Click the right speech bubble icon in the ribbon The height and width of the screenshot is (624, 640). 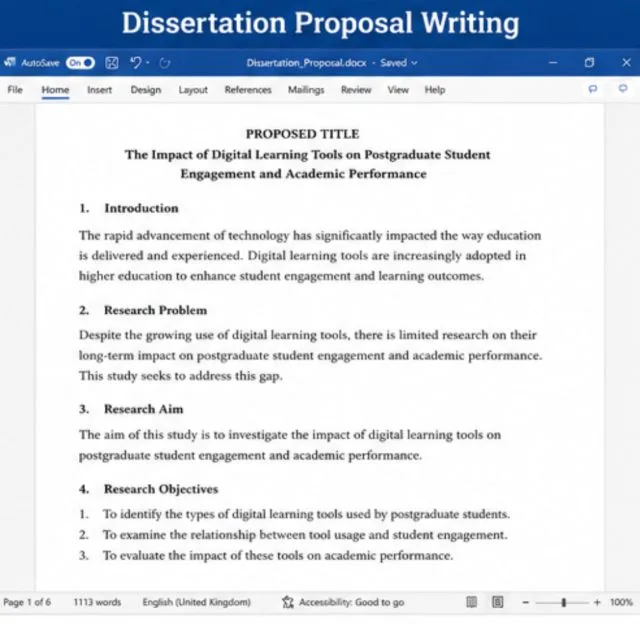click(x=622, y=88)
